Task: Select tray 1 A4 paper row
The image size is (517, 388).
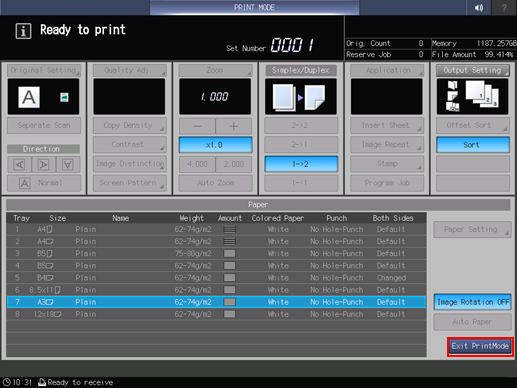Action: click(x=216, y=229)
